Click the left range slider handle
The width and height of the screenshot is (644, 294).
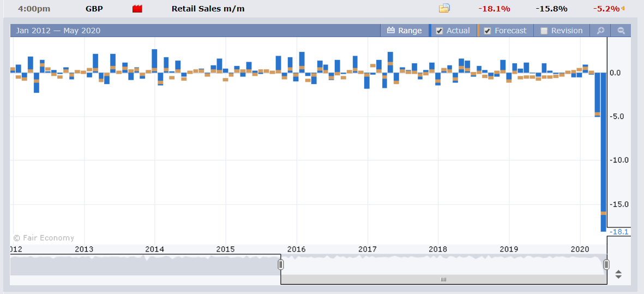pyautogui.click(x=280, y=265)
